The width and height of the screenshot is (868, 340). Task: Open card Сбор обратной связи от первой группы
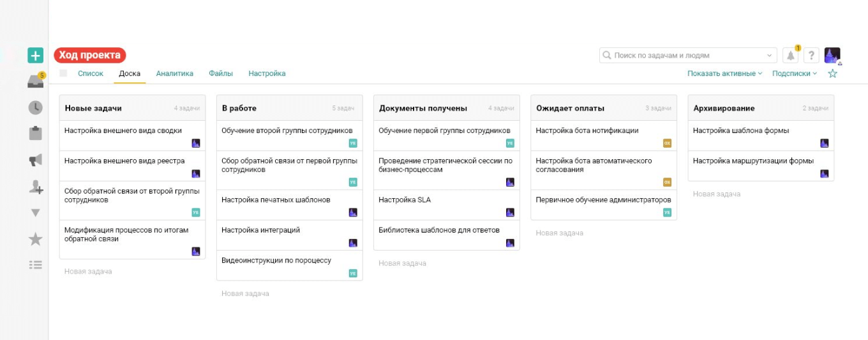point(289,170)
